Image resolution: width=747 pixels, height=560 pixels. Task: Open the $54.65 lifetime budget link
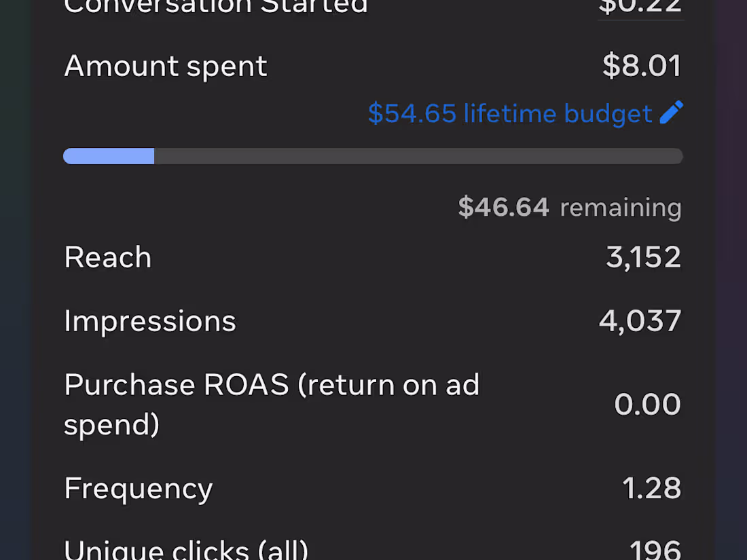point(509,113)
